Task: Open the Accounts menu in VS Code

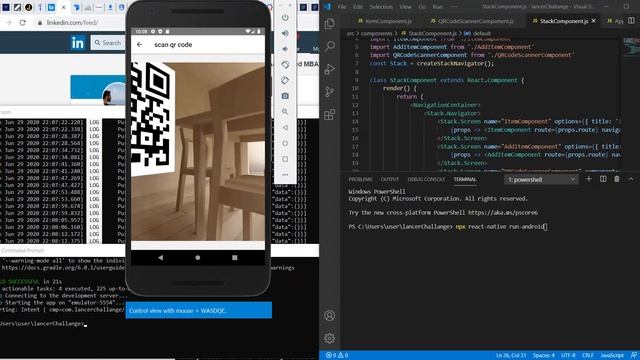Action: tap(329, 316)
